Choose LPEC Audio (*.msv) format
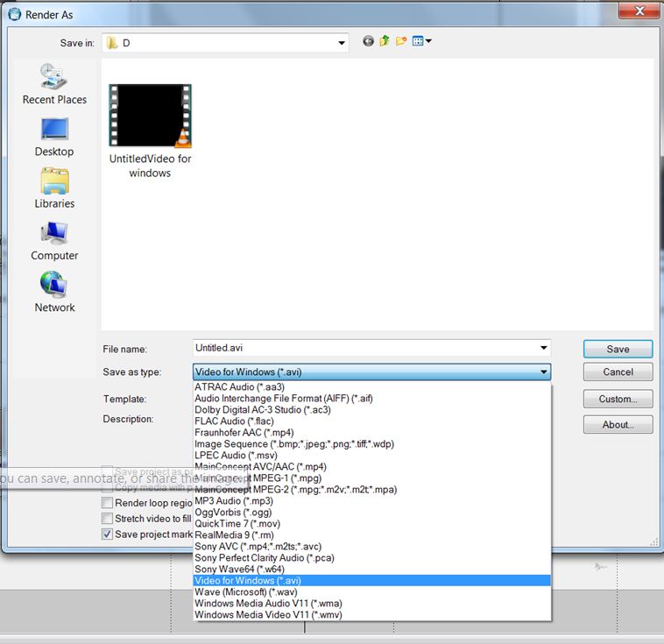 click(372, 456)
